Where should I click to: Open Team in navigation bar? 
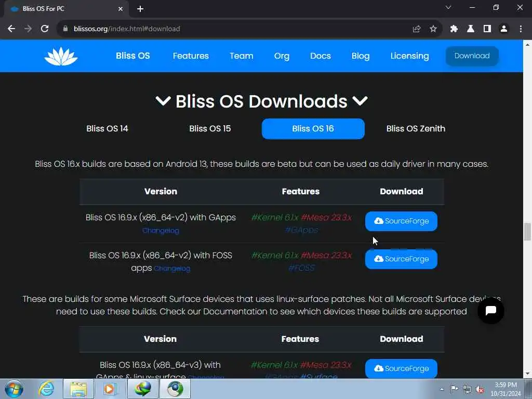pos(241,56)
